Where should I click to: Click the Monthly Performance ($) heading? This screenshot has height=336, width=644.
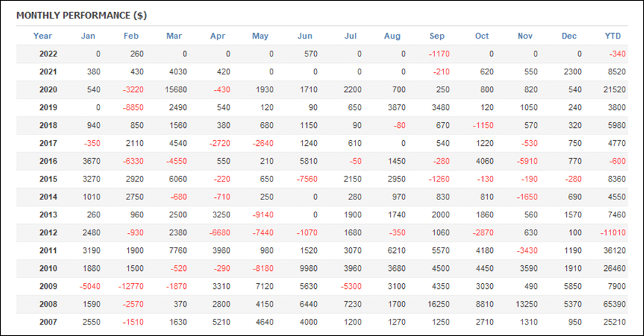pos(82,16)
